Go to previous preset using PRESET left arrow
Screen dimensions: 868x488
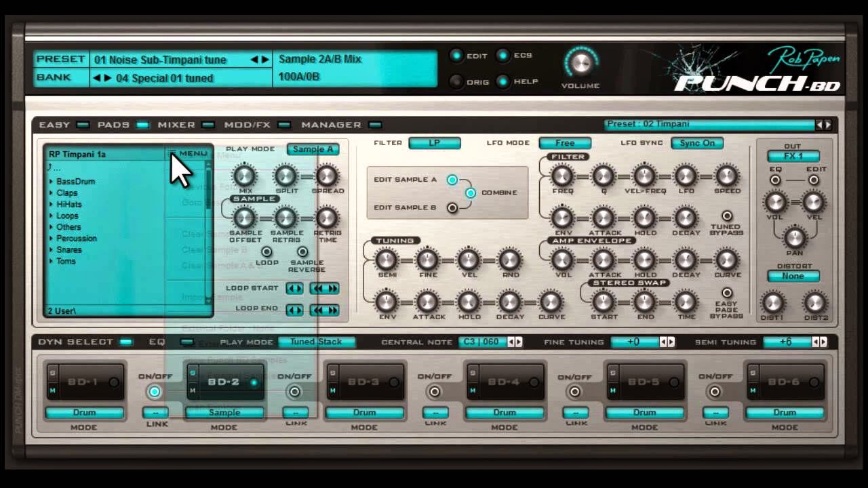click(x=254, y=60)
